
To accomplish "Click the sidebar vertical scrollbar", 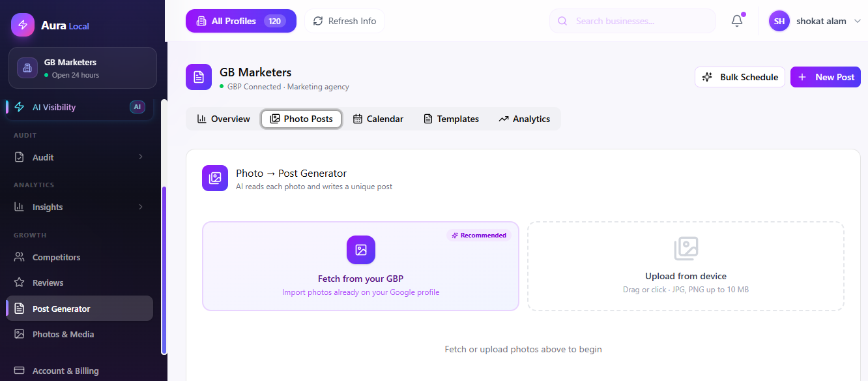I will (x=164, y=270).
